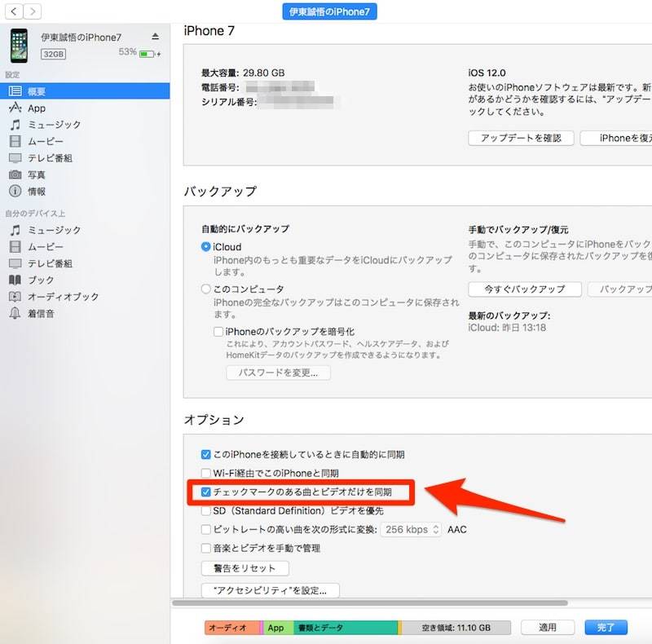Image resolution: width=652 pixels, height=644 pixels.
Task: Click the 概要 list icon in sidebar
Action: coord(15,91)
